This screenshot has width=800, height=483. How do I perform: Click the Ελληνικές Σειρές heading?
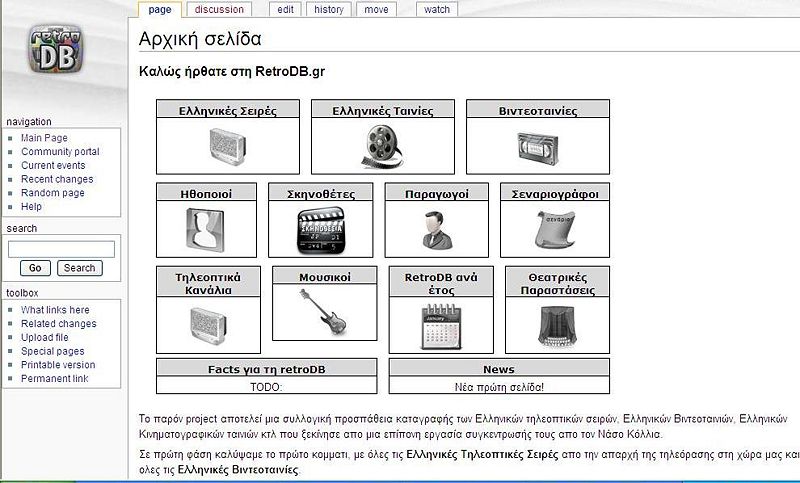pyautogui.click(x=228, y=111)
